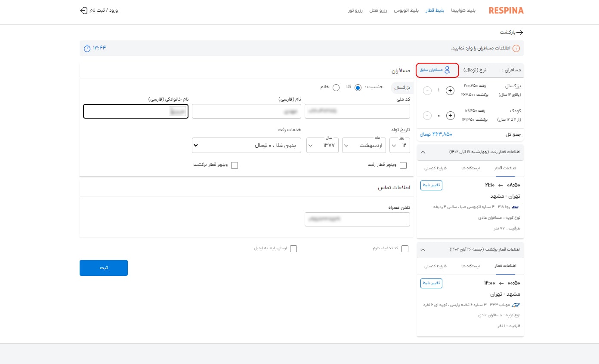Click the RESPINA logo

pos(506,10)
